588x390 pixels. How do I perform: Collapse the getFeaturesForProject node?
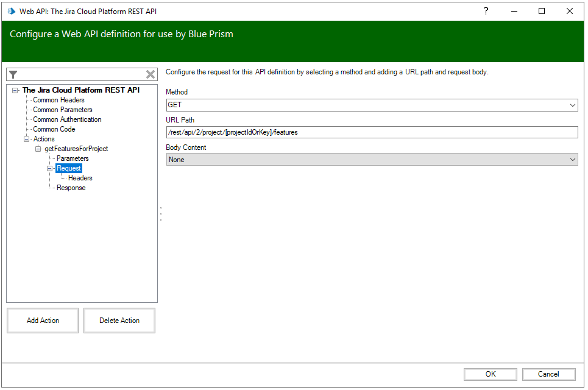click(38, 148)
